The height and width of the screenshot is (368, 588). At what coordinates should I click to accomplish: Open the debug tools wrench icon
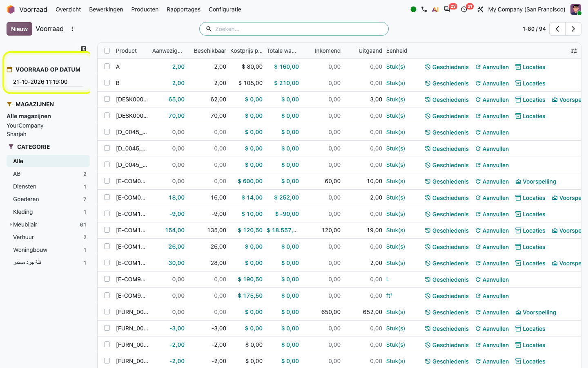coord(480,9)
